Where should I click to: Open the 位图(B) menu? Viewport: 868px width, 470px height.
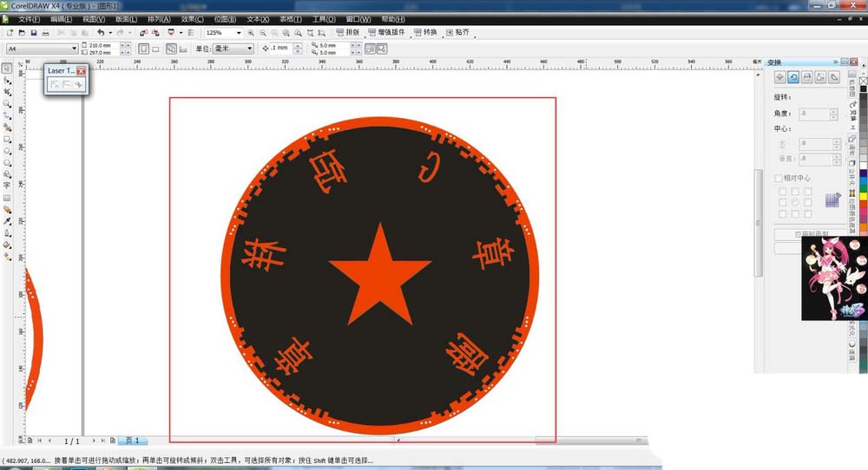227,19
